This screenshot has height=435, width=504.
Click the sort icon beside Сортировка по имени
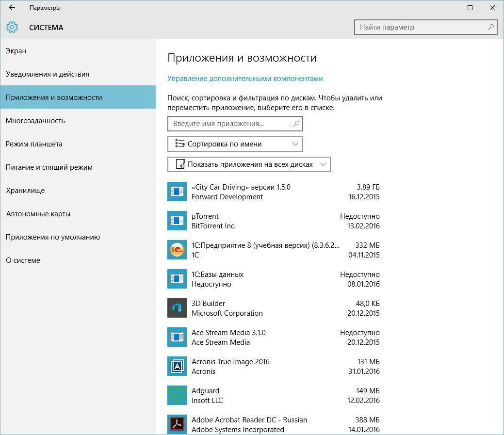click(180, 144)
